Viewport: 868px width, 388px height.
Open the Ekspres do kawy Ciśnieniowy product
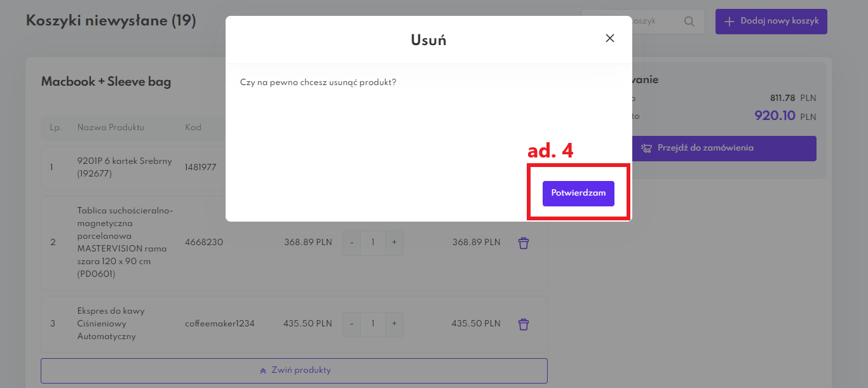click(x=111, y=323)
